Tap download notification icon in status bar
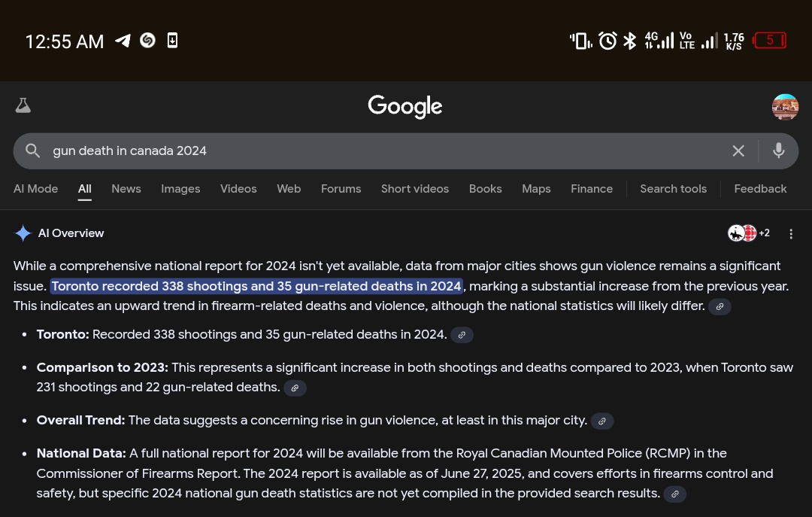The height and width of the screenshot is (517, 812). (172, 41)
